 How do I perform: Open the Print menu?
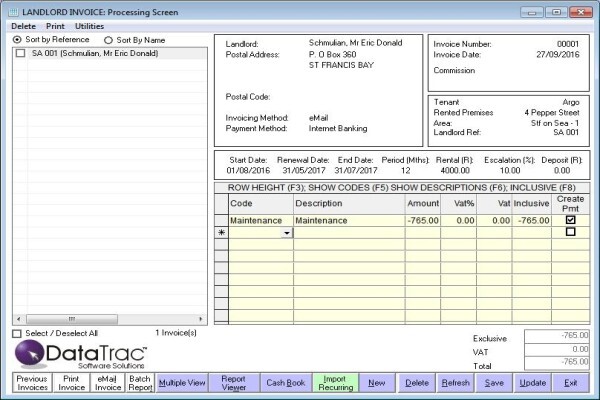point(55,26)
